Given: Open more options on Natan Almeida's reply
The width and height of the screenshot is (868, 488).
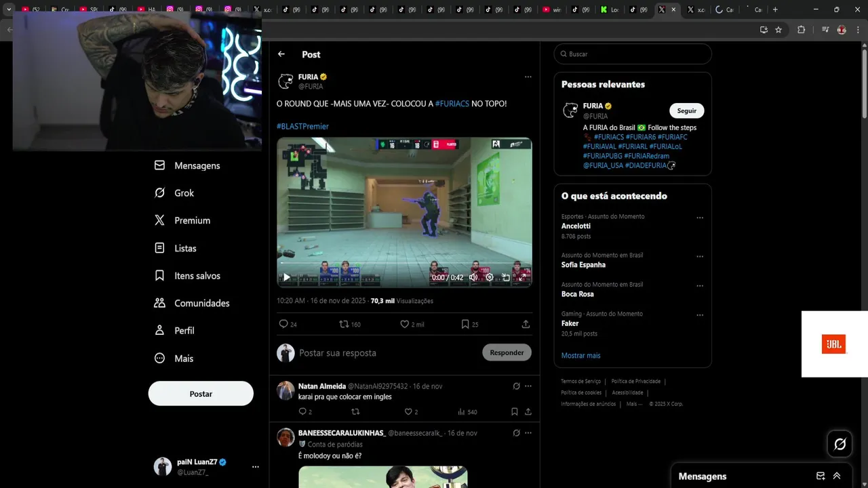Looking at the screenshot, I should [x=528, y=386].
